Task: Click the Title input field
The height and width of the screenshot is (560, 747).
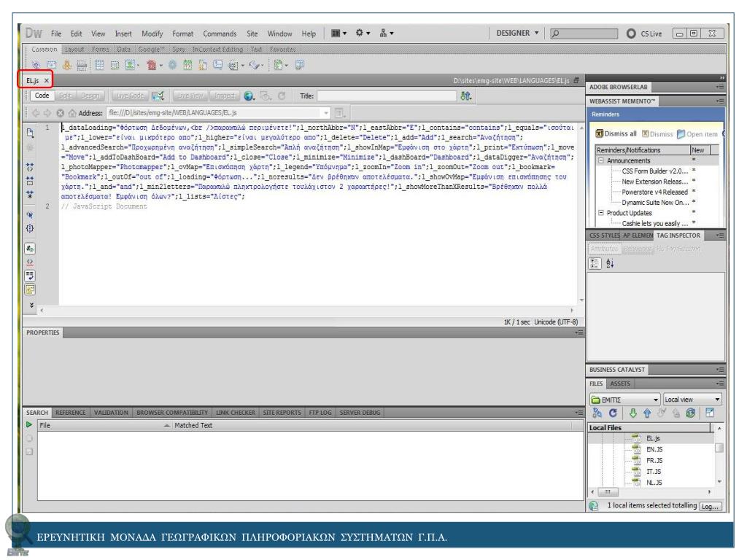Action: [387, 96]
